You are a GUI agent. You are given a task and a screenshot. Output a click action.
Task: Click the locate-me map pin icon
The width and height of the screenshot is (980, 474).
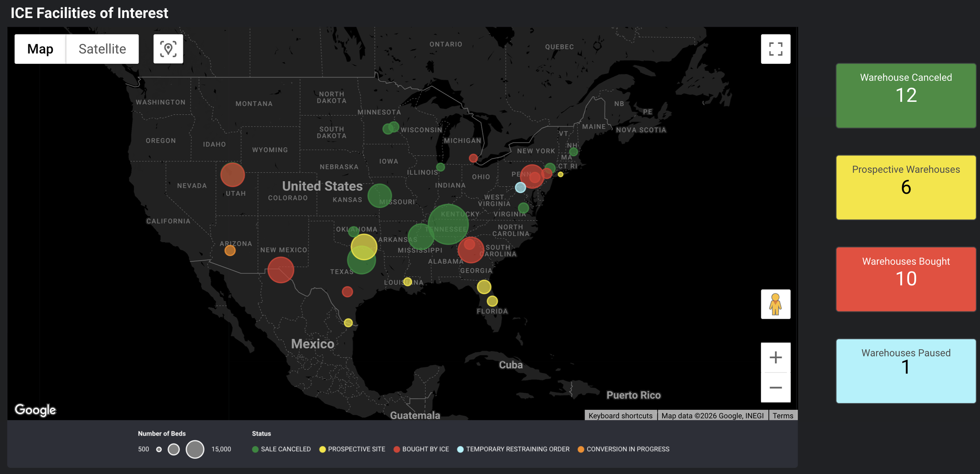pyautogui.click(x=168, y=49)
